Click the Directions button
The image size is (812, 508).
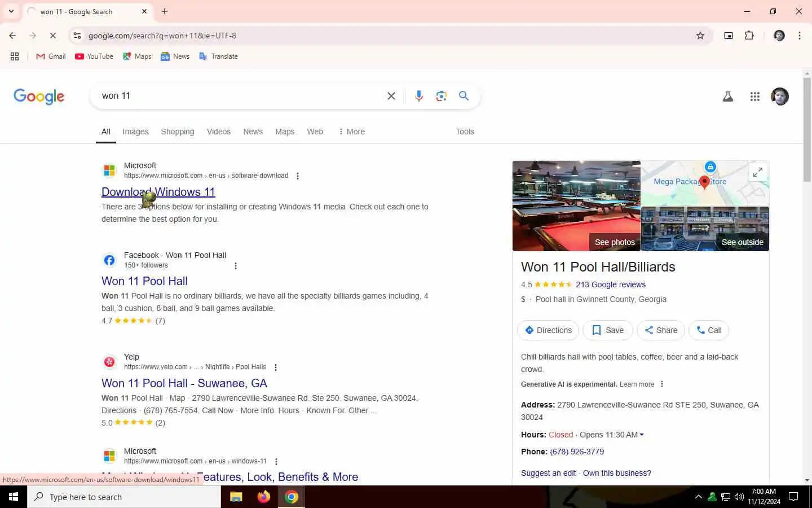[x=548, y=330]
